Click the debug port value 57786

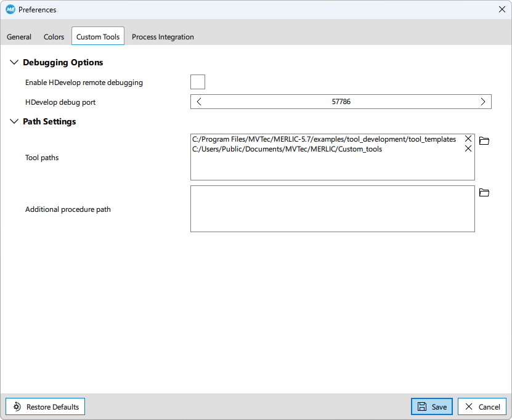pos(341,102)
